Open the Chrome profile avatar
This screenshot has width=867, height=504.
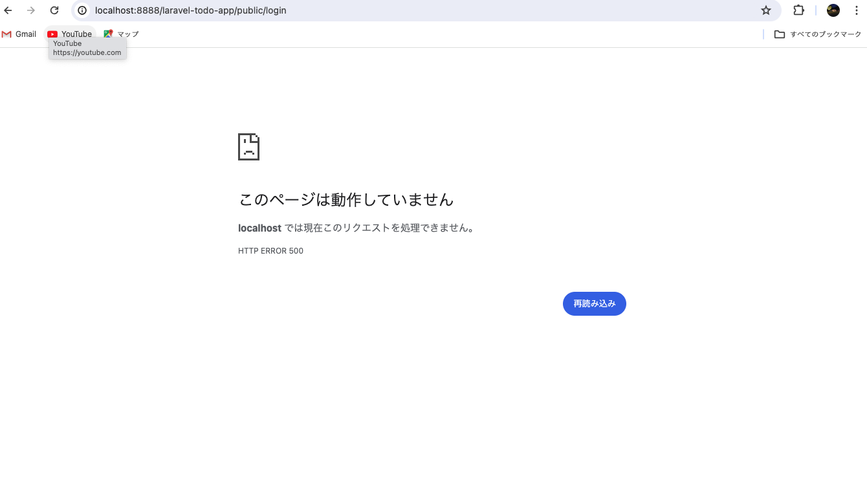click(833, 10)
